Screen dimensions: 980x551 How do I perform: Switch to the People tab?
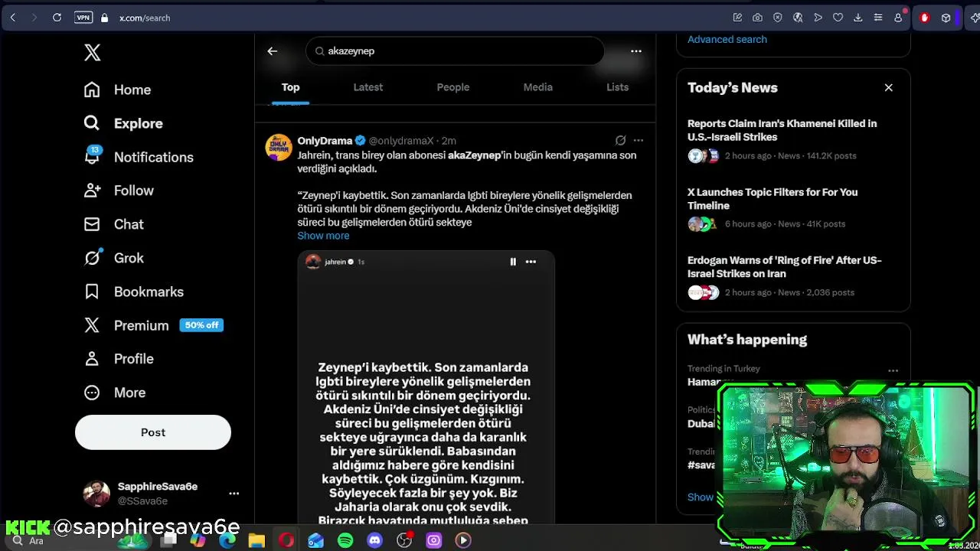(453, 87)
